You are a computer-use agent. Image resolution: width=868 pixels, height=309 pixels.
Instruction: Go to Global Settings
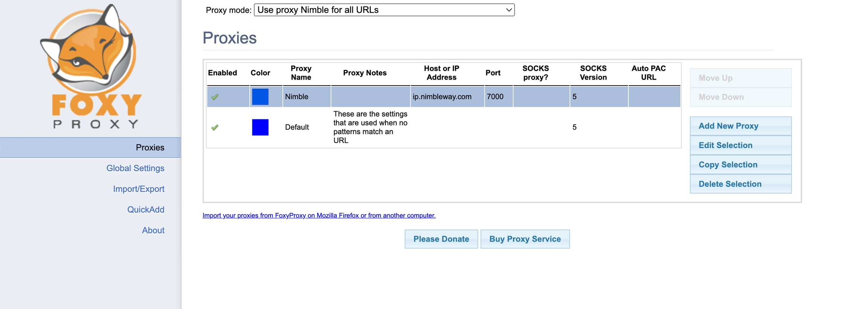coord(135,168)
